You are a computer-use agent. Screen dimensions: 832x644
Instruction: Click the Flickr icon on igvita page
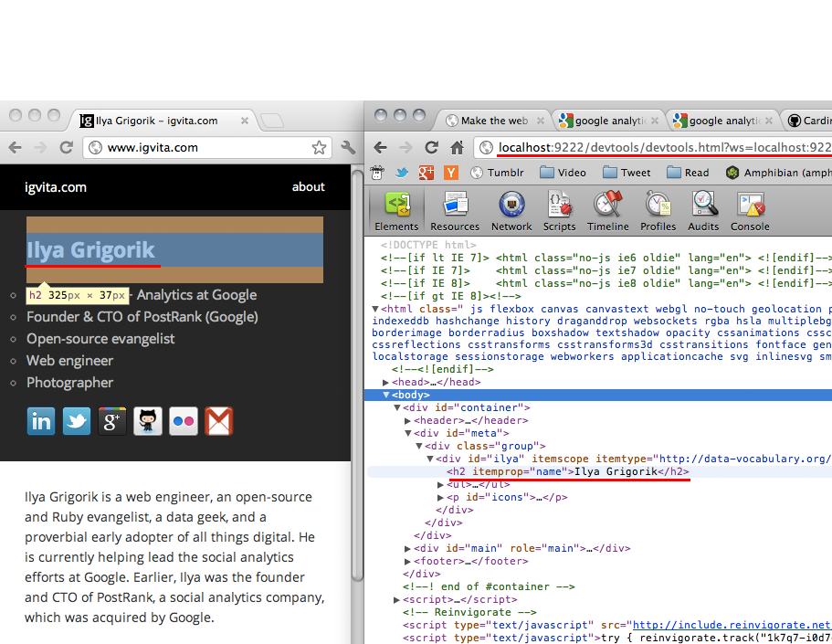(x=183, y=421)
